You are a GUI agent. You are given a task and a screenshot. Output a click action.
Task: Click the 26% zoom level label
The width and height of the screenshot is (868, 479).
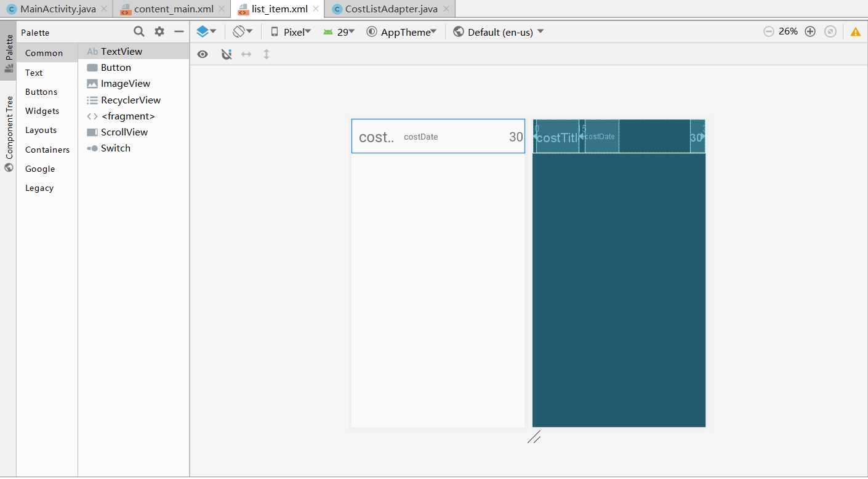(789, 31)
